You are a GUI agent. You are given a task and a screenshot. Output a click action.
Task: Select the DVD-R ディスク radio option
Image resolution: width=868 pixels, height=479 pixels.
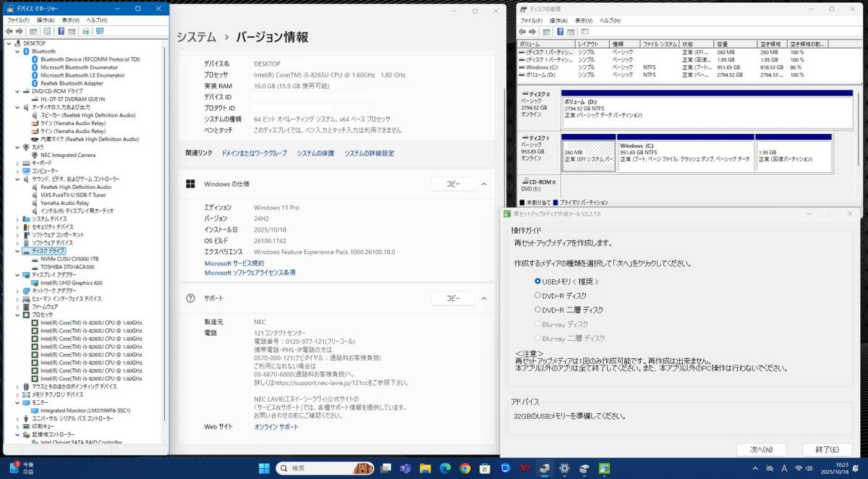[537, 295]
